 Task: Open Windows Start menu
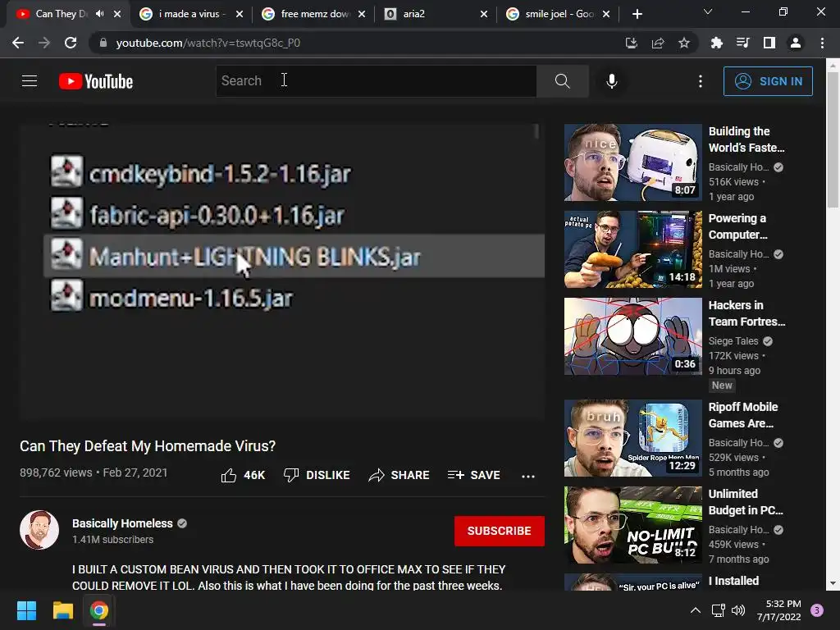point(26,610)
